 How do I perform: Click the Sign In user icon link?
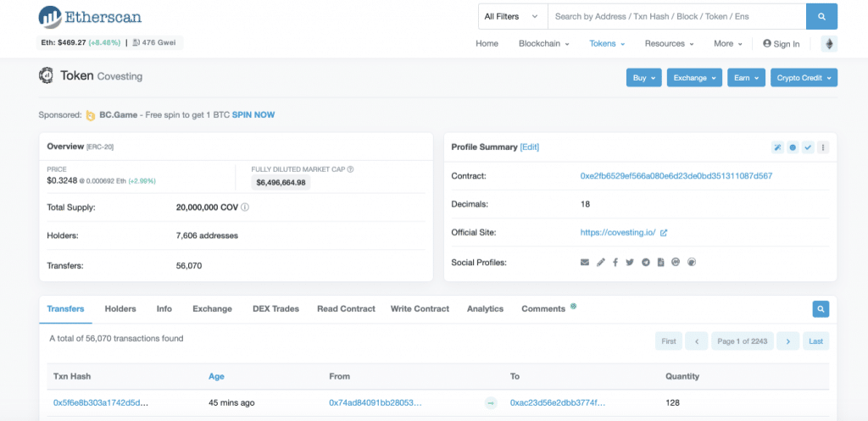(781, 44)
